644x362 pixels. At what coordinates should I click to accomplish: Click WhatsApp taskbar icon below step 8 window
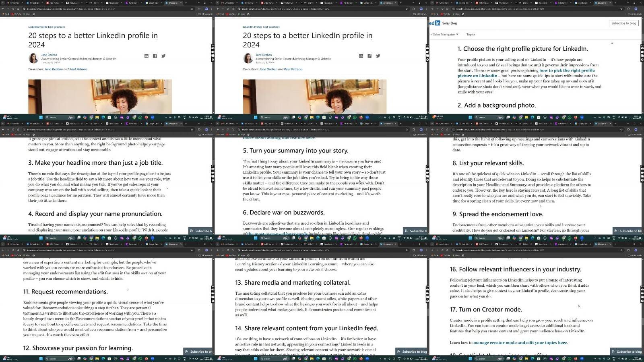pos(570,238)
